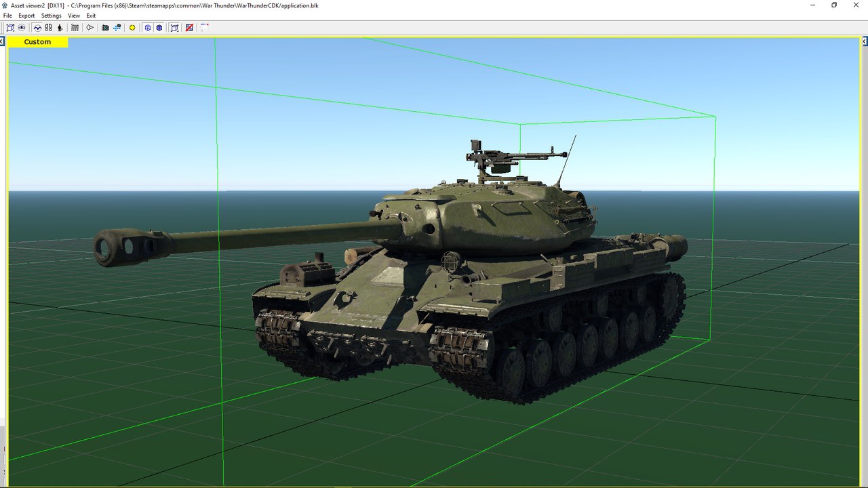
Task: Click the zoom-to-fit box toolbar icon
Action: tap(10, 28)
